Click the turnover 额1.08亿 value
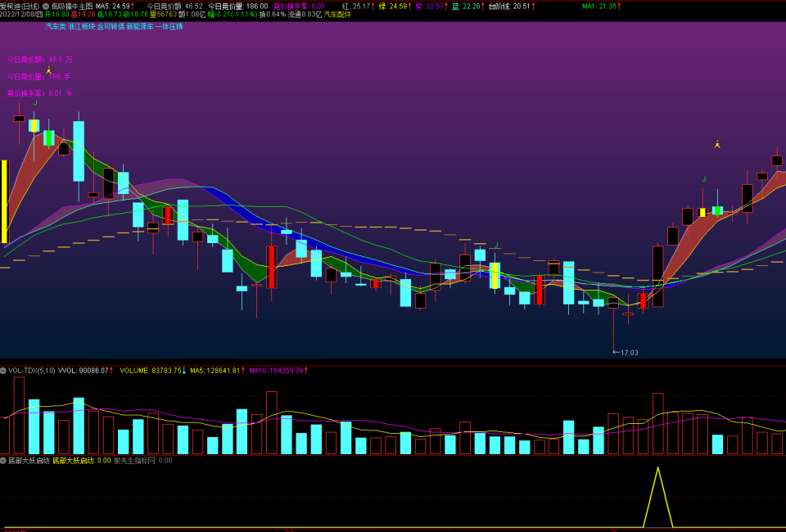786x532 pixels. (192, 15)
